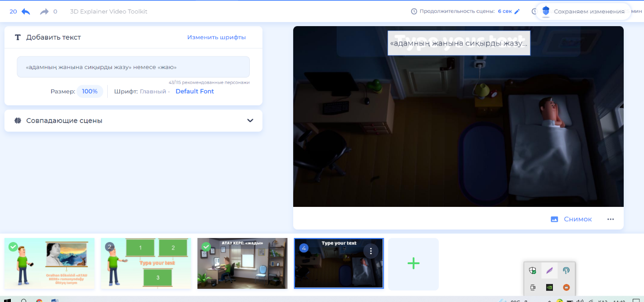644x302 pixels.
Task: Click the number 2 badge on second scene
Action: pyautogui.click(x=110, y=247)
